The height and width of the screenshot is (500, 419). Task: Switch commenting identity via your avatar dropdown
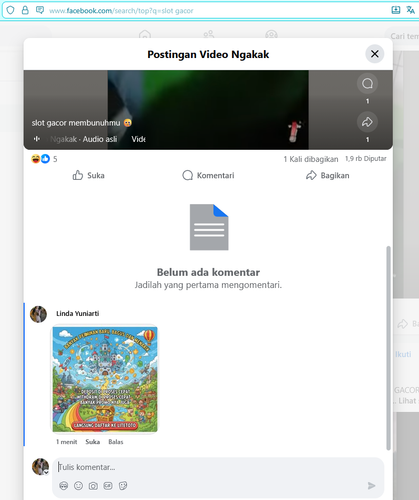pos(40,466)
